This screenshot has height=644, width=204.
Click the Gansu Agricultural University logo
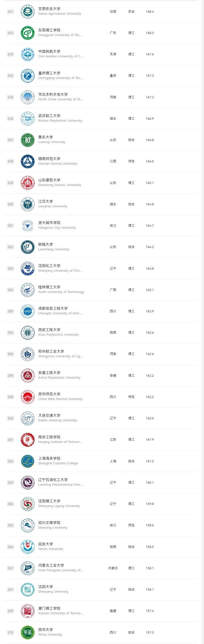coord(28,12)
